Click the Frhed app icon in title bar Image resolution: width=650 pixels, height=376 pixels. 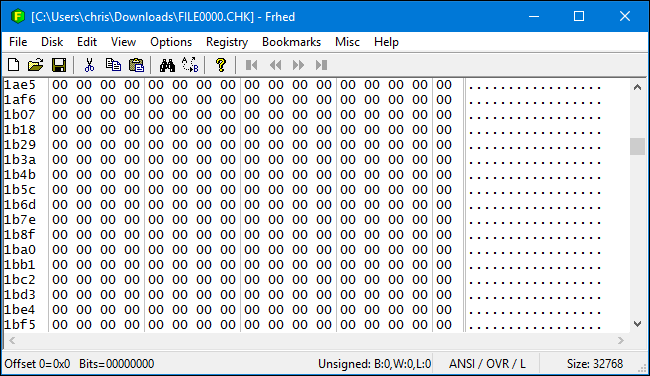pos(17,17)
